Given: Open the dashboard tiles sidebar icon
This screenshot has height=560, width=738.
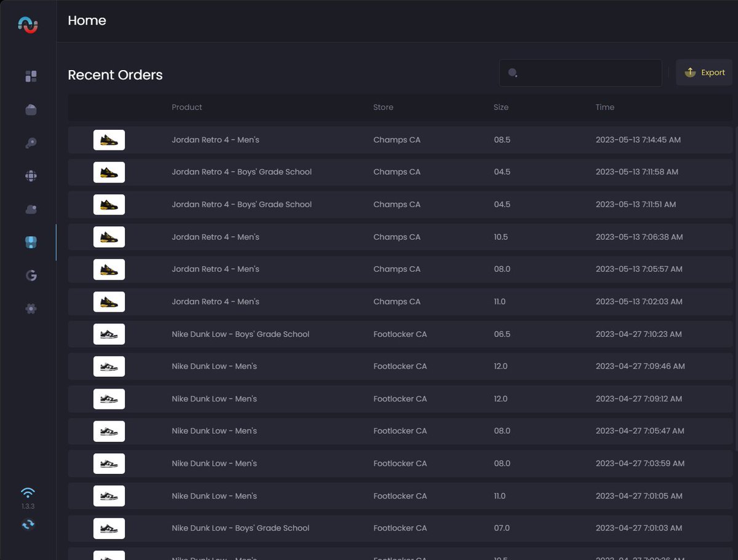Looking at the screenshot, I should pos(31,76).
